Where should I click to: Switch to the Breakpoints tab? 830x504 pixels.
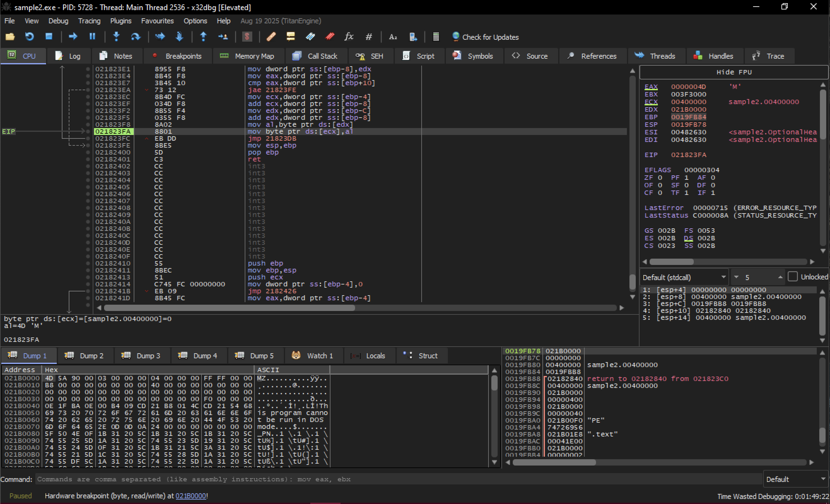178,56
